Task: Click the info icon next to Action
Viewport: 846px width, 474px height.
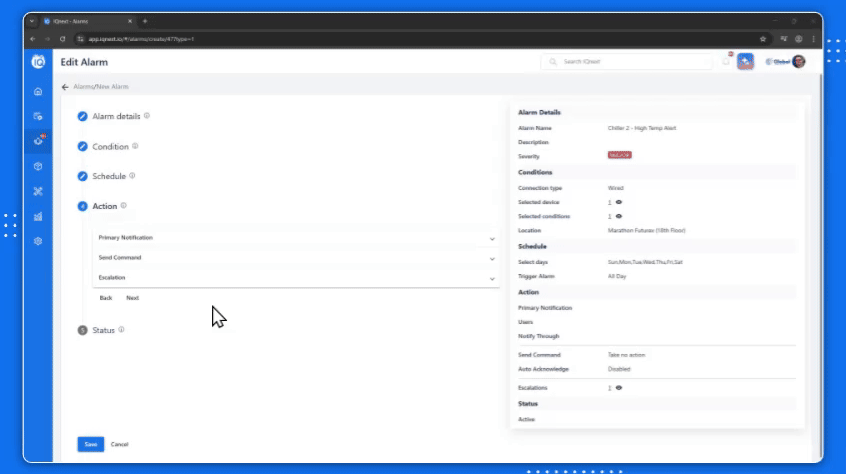Action: pyautogui.click(x=124, y=205)
